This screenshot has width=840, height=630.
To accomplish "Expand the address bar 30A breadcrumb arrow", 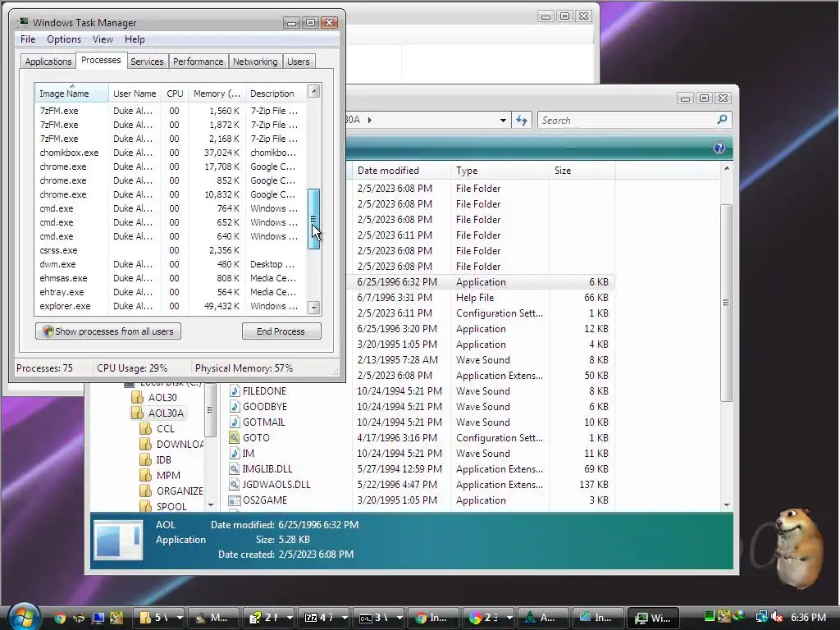I will coord(370,120).
